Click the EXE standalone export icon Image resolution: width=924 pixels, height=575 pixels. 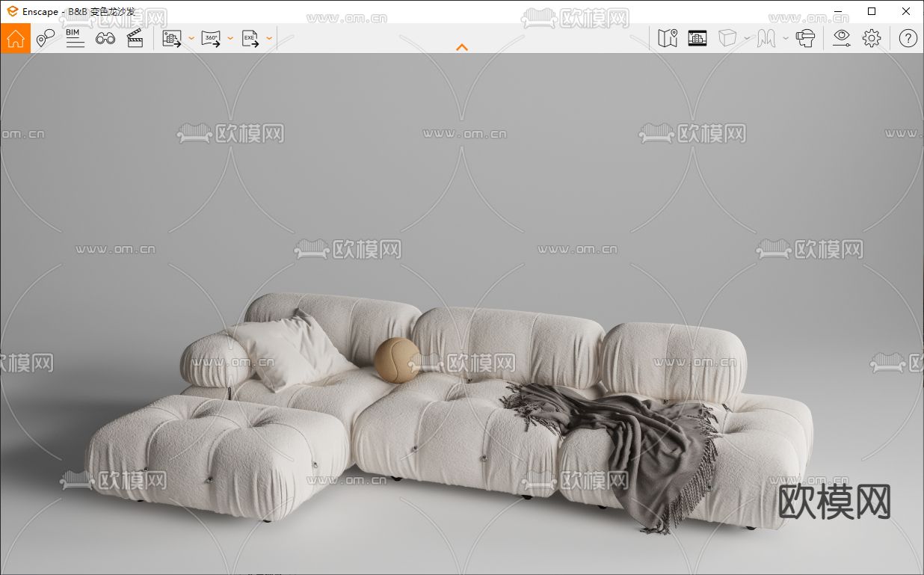(250, 39)
